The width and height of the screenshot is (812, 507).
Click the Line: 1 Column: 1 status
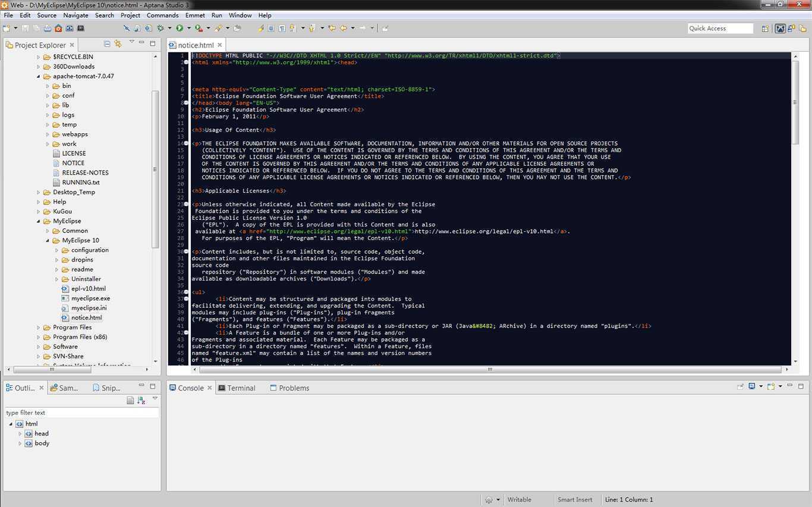coord(629,500)
